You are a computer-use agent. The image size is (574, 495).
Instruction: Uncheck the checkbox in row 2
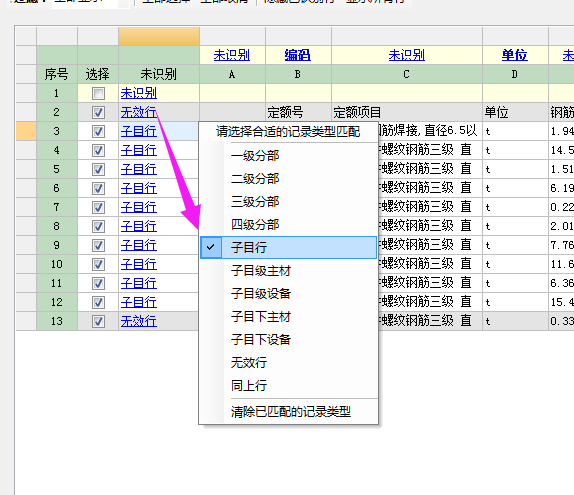(98, 112)
